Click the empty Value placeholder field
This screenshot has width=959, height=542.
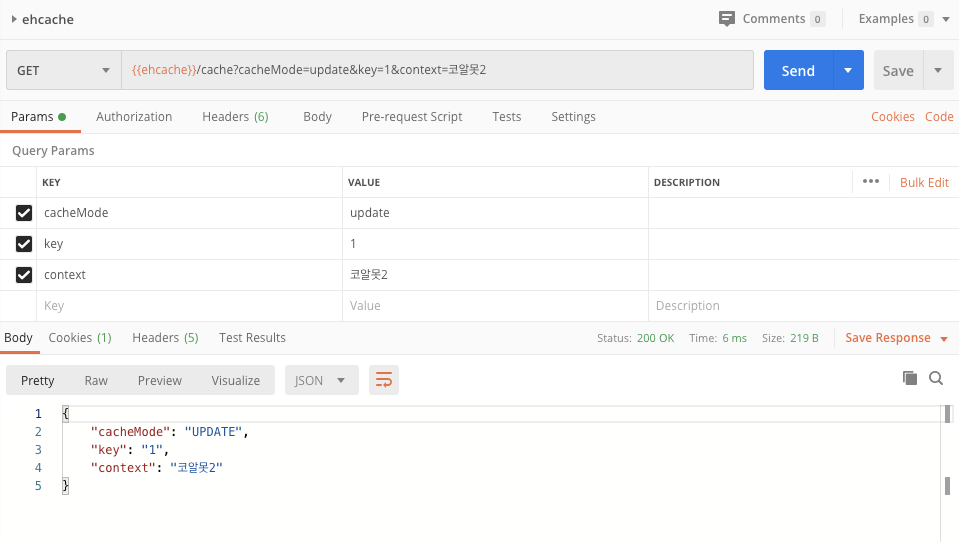pos(495,305)
